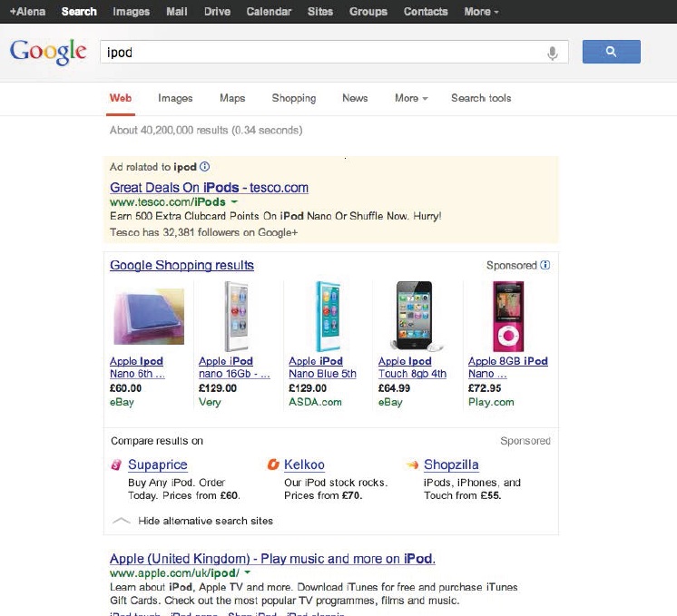Switch to the Images results tab
This screenshot has width=677, height=616.
175,98
